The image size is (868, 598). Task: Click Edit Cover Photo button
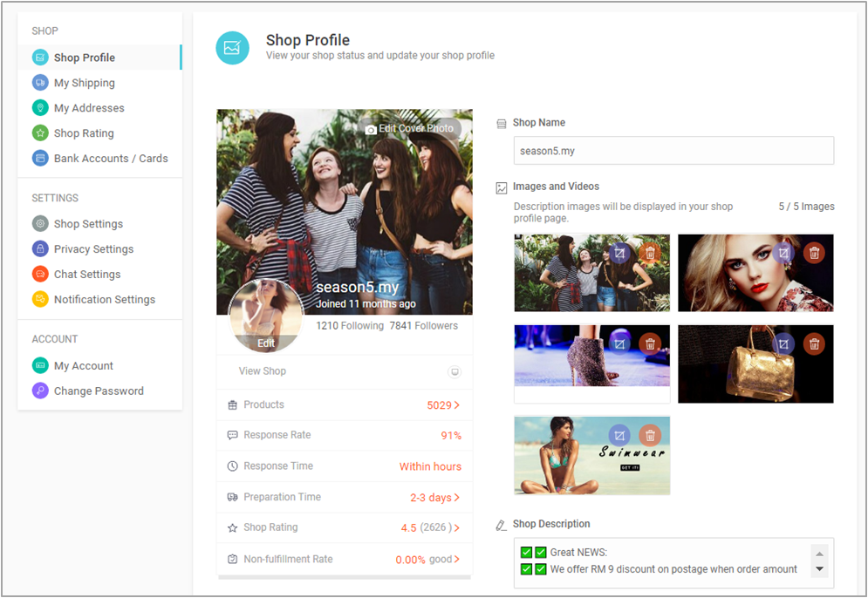pos(410,128)
